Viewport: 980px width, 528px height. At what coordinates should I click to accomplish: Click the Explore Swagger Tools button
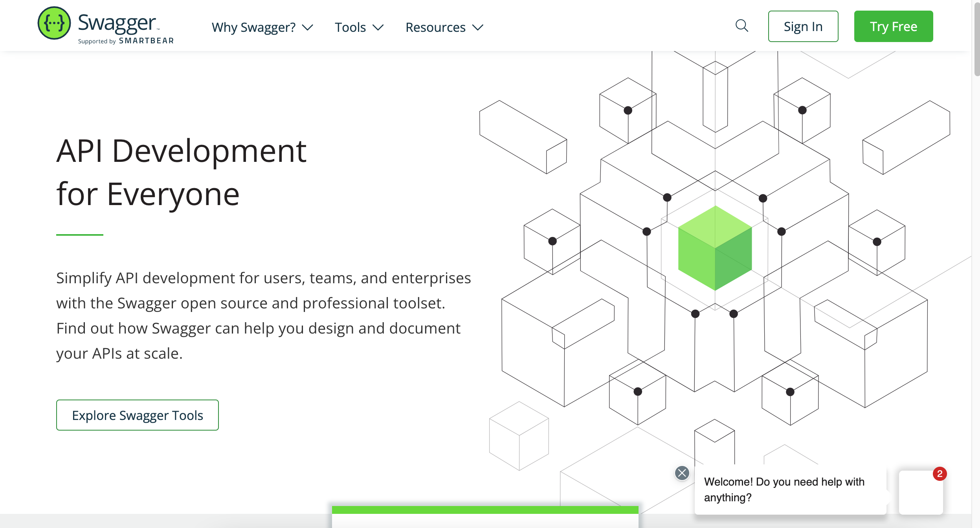click(x=138, y=415)
